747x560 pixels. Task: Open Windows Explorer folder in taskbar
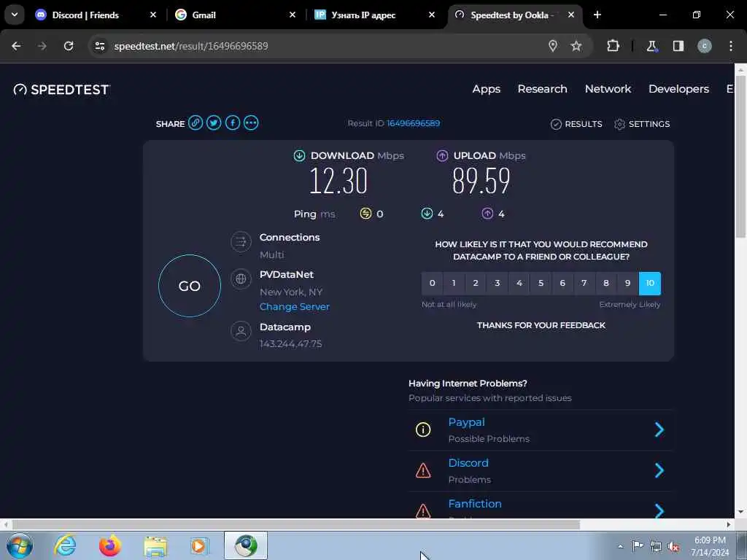[155, 546]
